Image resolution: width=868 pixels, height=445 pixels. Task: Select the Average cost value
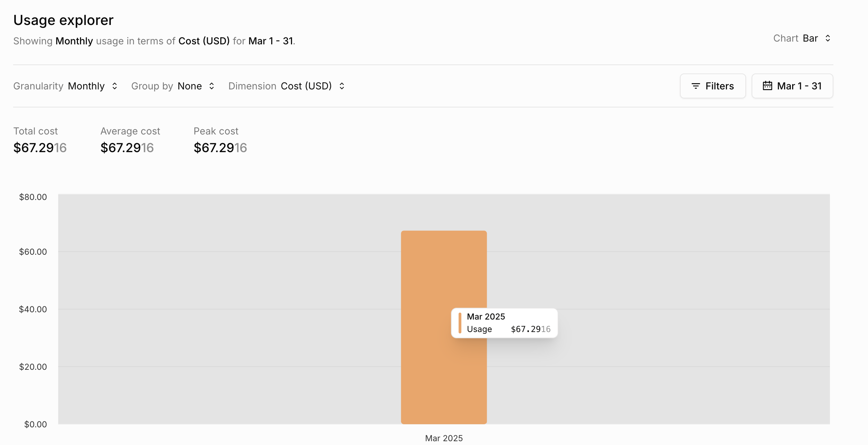pos(127,148)
